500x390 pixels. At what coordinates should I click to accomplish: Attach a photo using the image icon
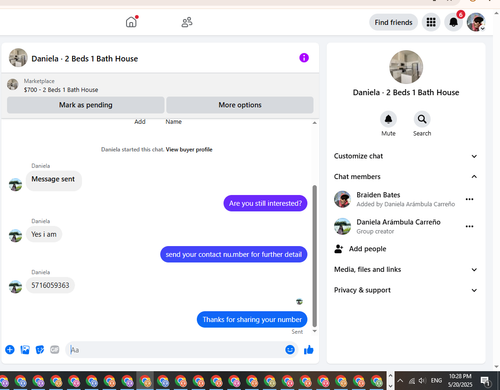pyautogui.click(x=25, y=350)
